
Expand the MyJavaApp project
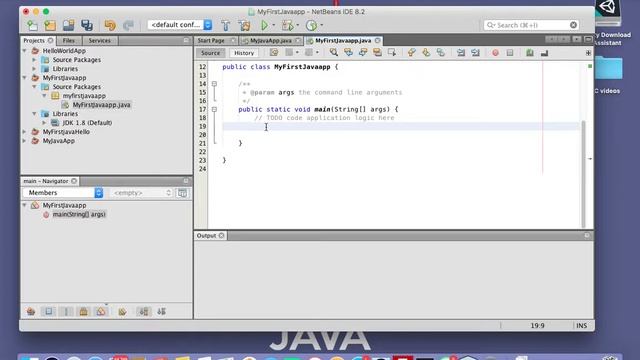24,141
